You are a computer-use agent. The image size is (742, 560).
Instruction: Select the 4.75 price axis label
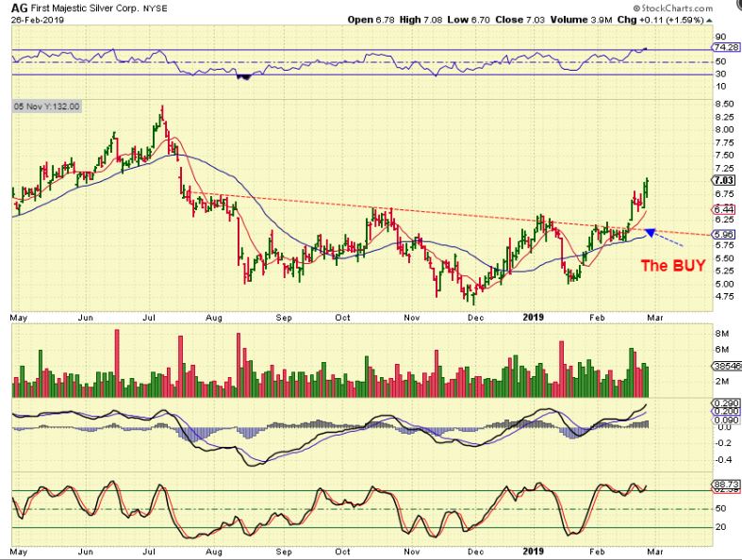click(725, 296)
